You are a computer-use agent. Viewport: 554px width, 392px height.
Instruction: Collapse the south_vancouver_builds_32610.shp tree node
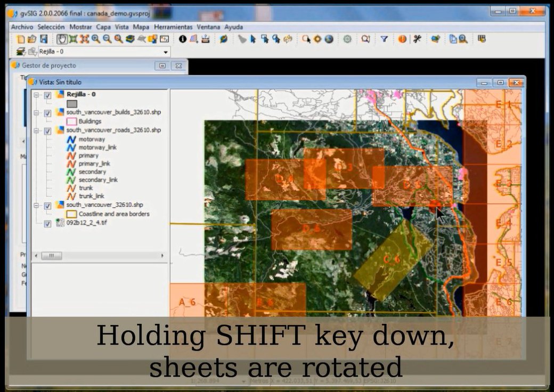pos(36,113)
